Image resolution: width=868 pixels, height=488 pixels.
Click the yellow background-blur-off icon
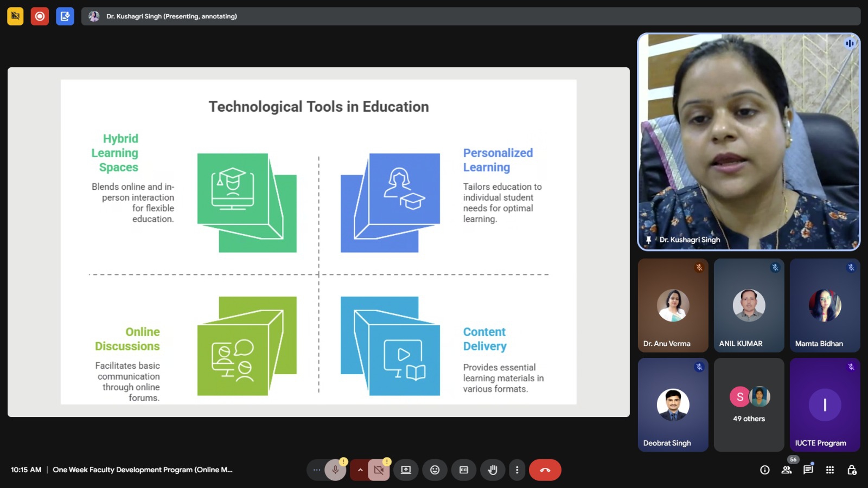(x=15, y=16)
